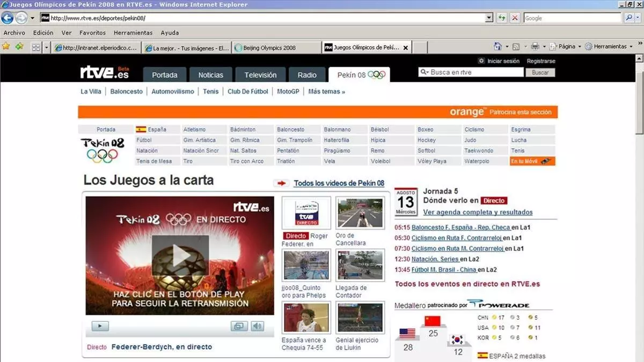Open the Favoritos menu
The height and width of the screenshot is (362, 644).
point(92,33)
